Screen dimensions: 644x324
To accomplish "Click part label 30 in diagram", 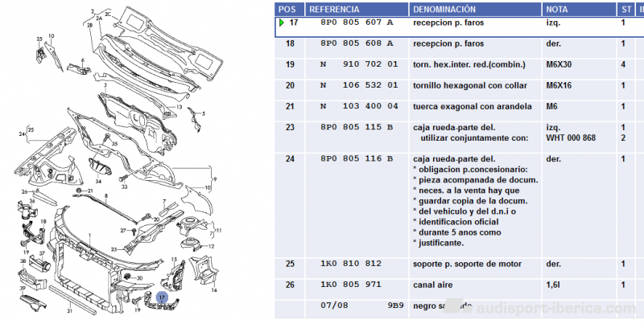I will tap(139, 278).
